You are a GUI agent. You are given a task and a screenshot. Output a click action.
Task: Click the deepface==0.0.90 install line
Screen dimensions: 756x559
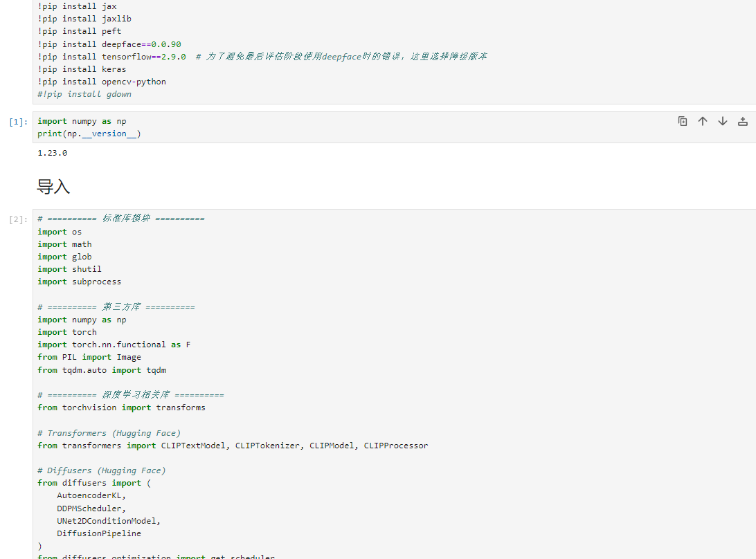109,44
